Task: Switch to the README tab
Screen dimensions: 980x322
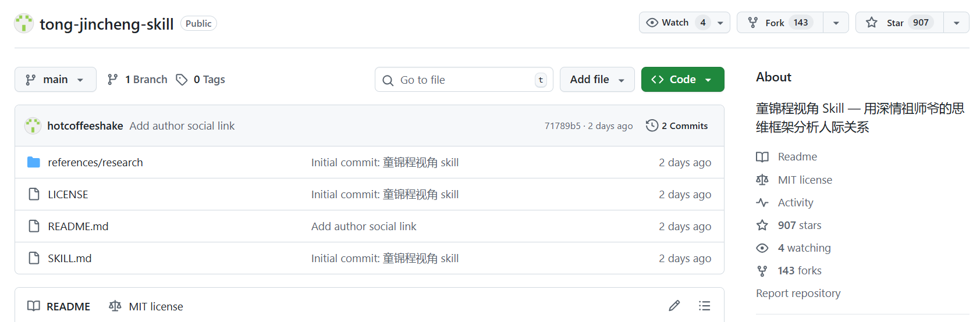Action: pos(59,306)
